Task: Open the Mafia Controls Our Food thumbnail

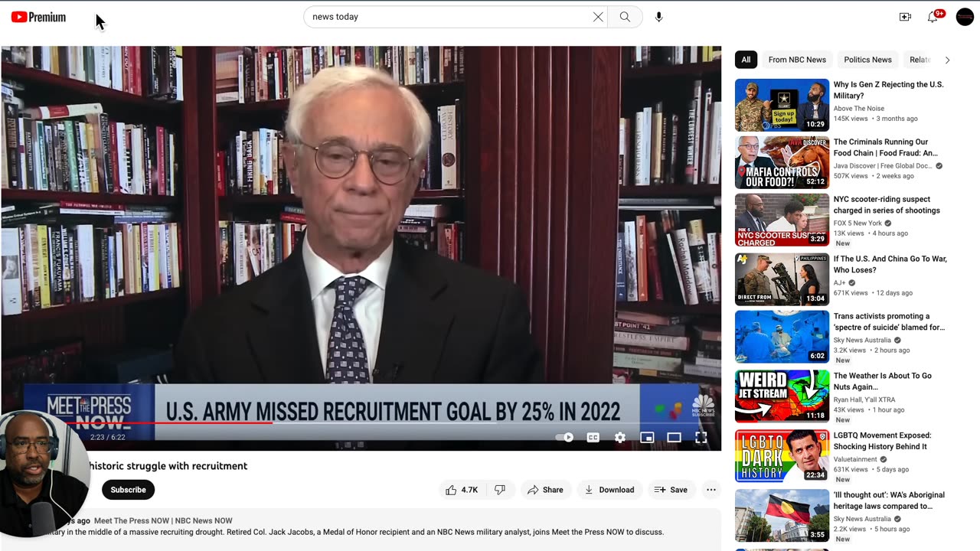Action: tap(782, 163)
